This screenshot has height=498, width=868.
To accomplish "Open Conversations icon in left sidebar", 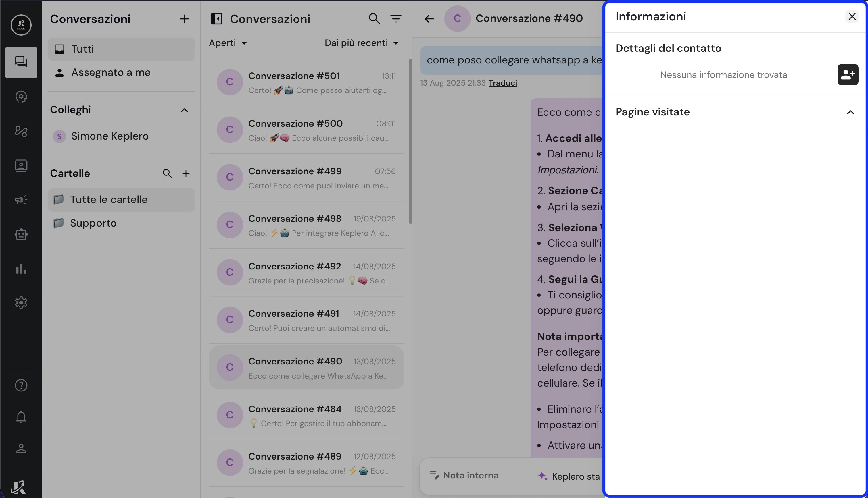I will (x=21, y=62).
